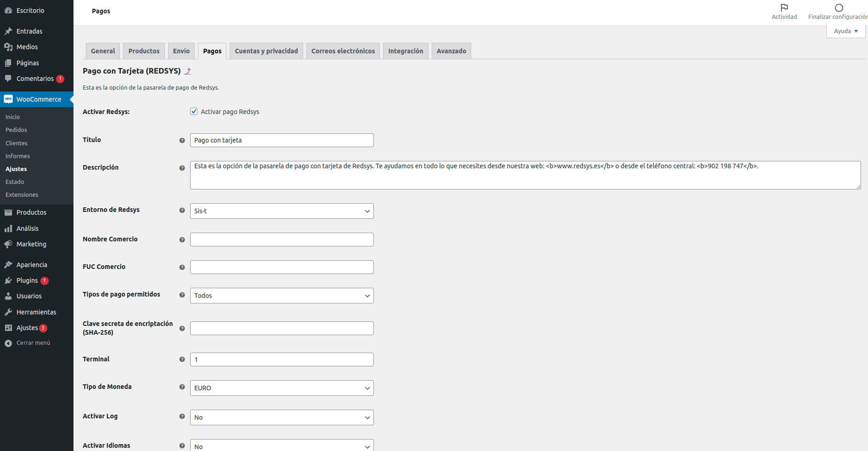
Task: Click help icon for Terminal field
Action: click(182, 360)
